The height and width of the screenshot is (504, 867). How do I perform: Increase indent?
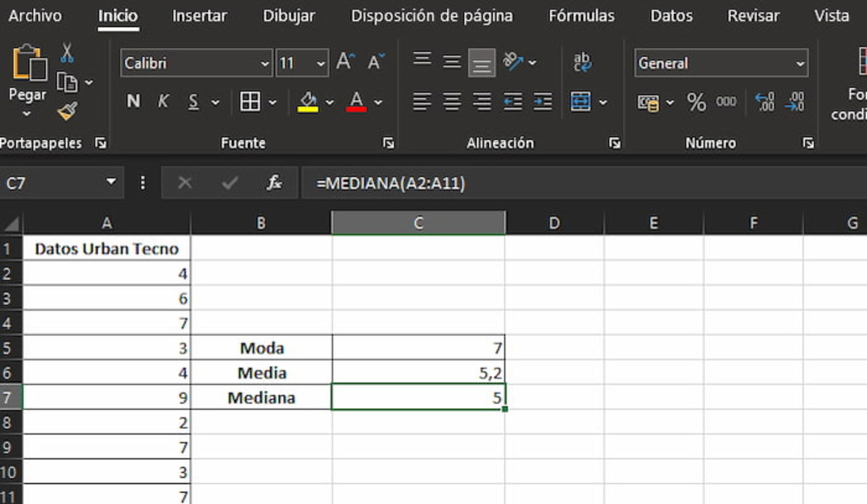pyautogui.click(x=542, y=101)
